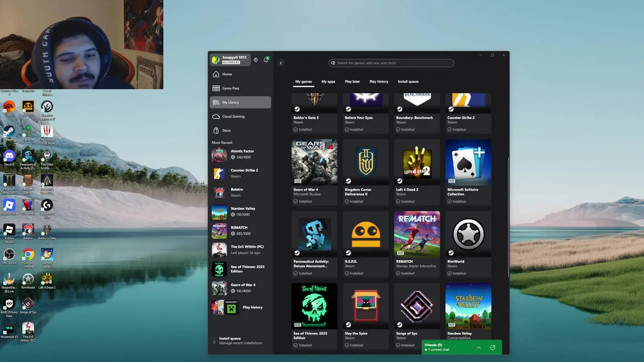Open Game Pass in the sidebar

point(240,88)
